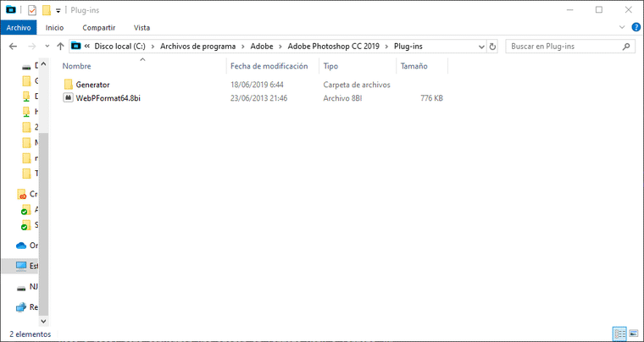
Task: Click the 23/06/2013 21:46 date cell
Action: point(258,98)
